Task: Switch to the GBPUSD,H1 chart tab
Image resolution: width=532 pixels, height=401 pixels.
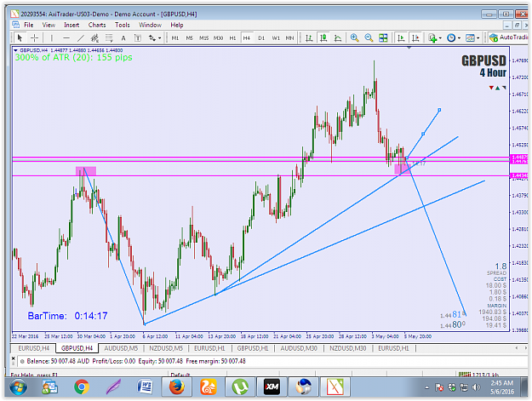Action: tap(253, 348)
